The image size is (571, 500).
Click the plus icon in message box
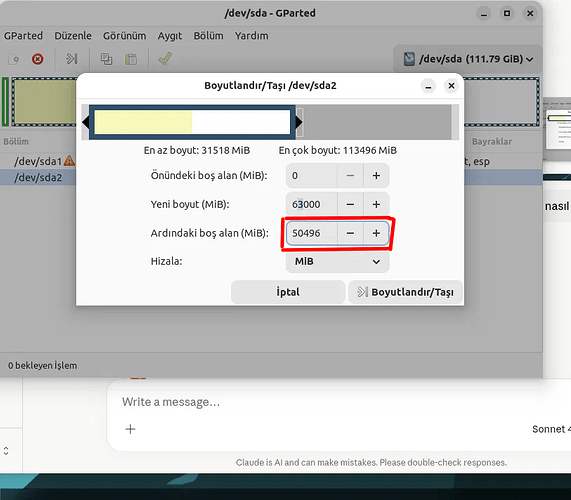click(130, 429)
